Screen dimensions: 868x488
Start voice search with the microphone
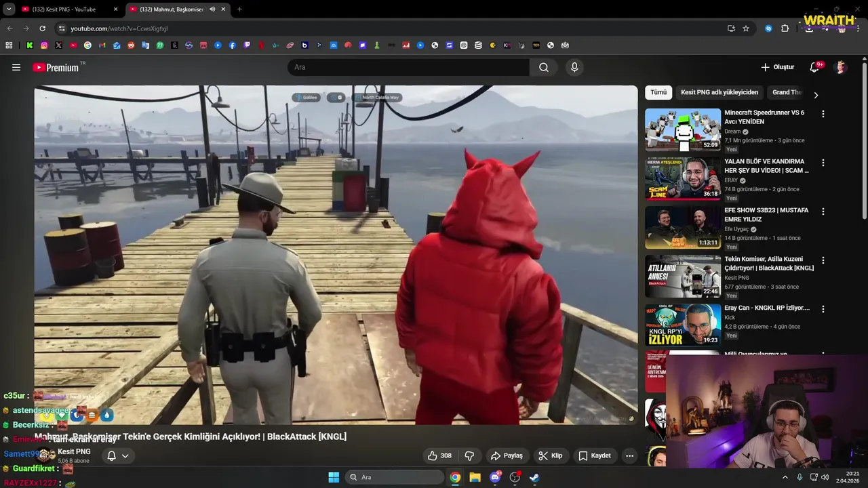[574, 67]
